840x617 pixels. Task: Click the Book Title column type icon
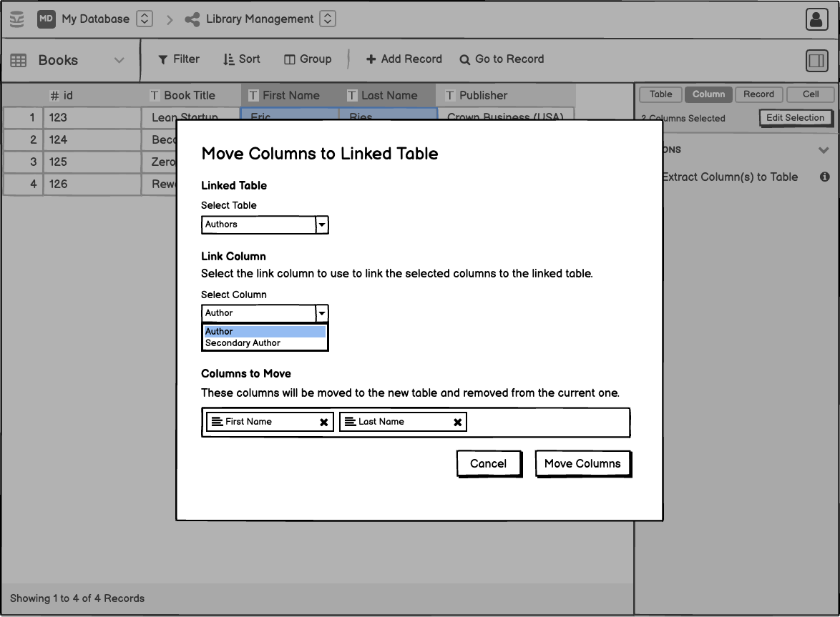click(x=155, y=96)
